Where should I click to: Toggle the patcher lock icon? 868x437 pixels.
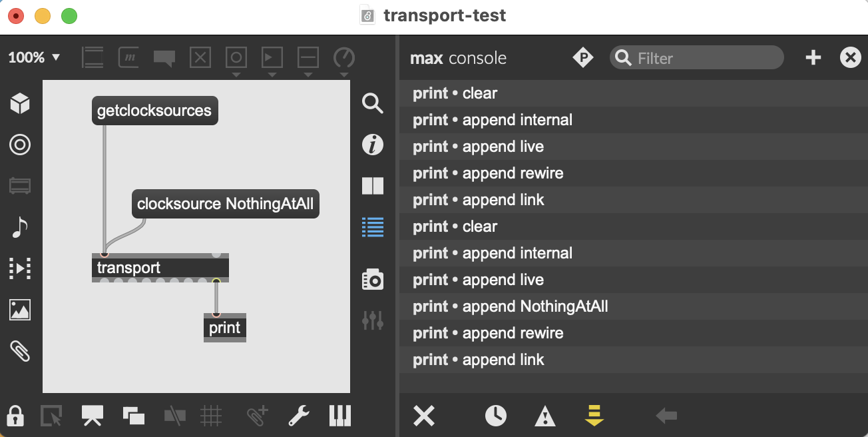tap(15, 416)
